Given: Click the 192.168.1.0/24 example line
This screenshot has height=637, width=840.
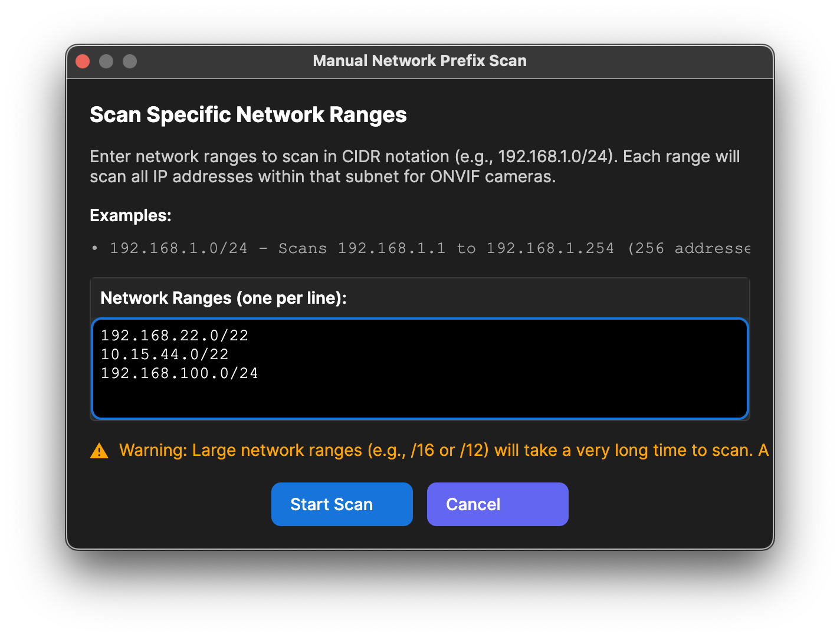Looking at the screenshot, I should click(x=421, y=248).
